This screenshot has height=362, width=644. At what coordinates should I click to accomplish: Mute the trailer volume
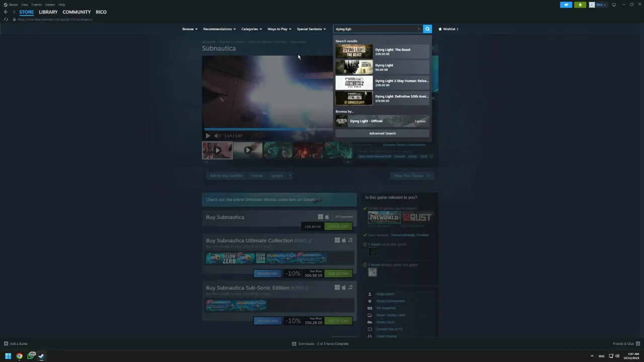pyautogui.click(x=217, y=136)
